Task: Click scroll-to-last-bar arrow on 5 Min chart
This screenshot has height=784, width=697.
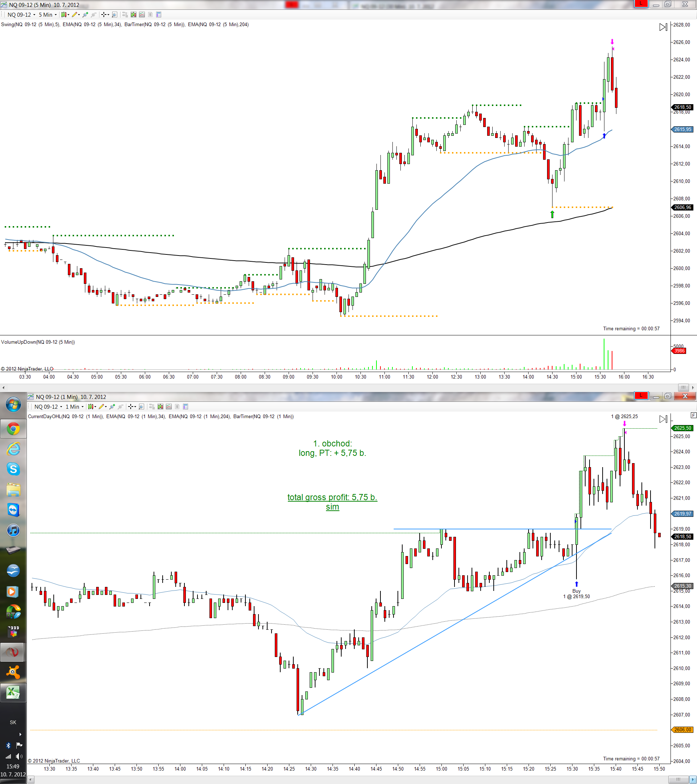Action: pos(663,27)
